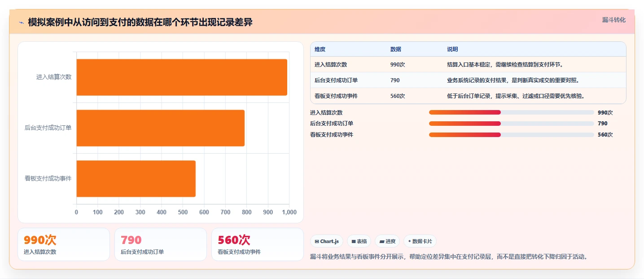644x279 pixels.
Task: Click the 看板支付成功事件 y-axis label
Action: click(x=48, y=179)
